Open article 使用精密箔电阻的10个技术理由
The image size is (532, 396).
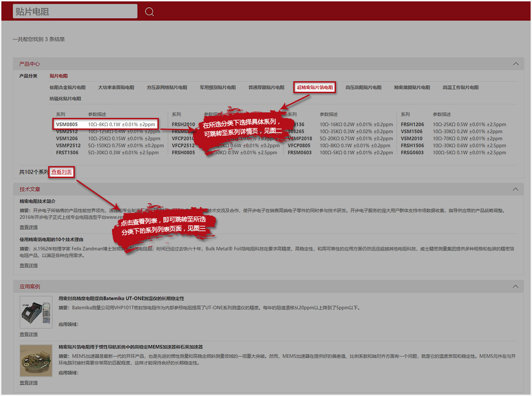(51, 240)
